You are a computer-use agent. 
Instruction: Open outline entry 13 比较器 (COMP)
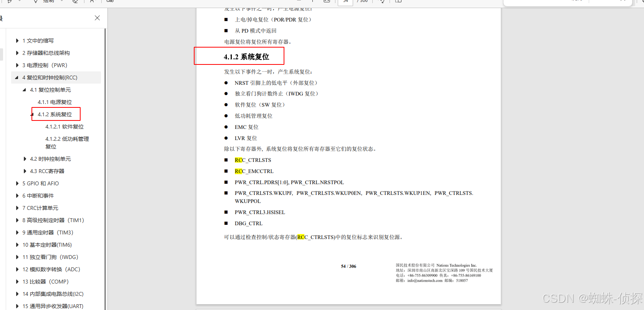pos(45,282)
